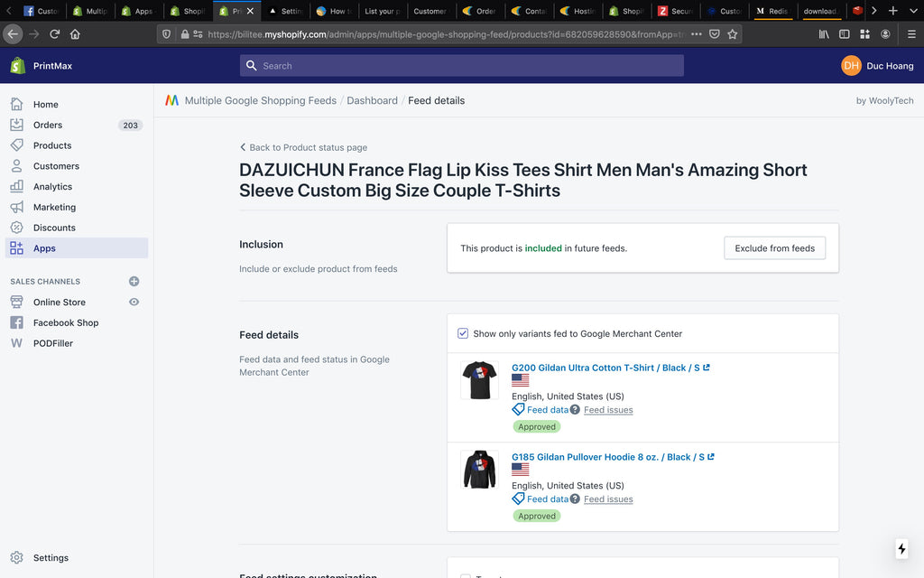The height and width of the screenshot is (578, 924).
Task: Save page to Pocket icon
Action: point(715,34)
